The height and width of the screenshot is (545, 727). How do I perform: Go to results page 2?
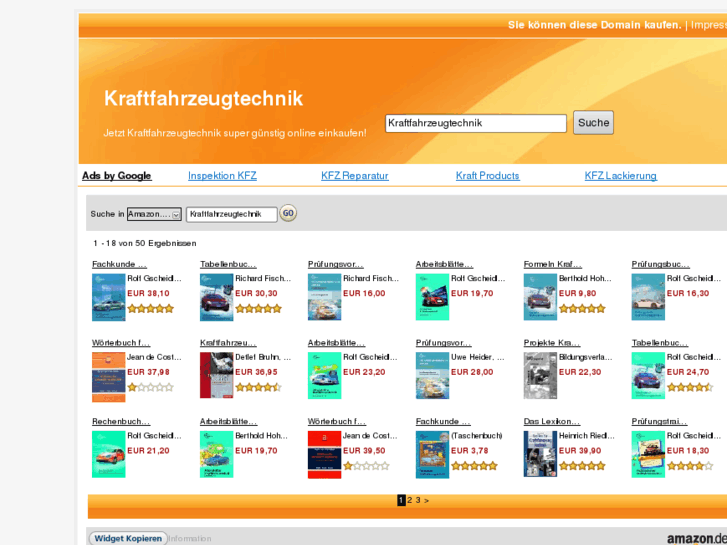(x=409, y=500)
